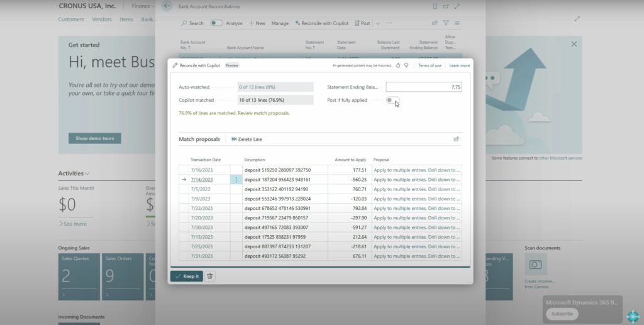This screenshot has height=325, width=644.
Task: Click the discard trash icon beside Keep it
Action: [210, 276]
